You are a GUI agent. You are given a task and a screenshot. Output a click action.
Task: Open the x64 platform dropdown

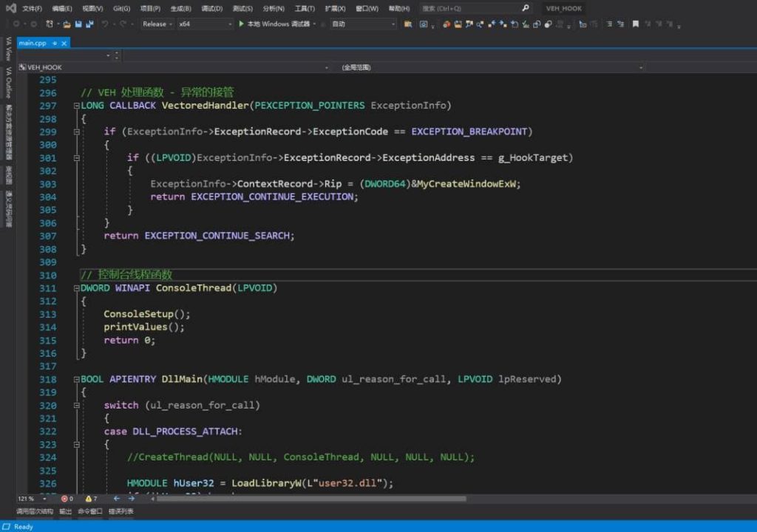click(205, 24)
